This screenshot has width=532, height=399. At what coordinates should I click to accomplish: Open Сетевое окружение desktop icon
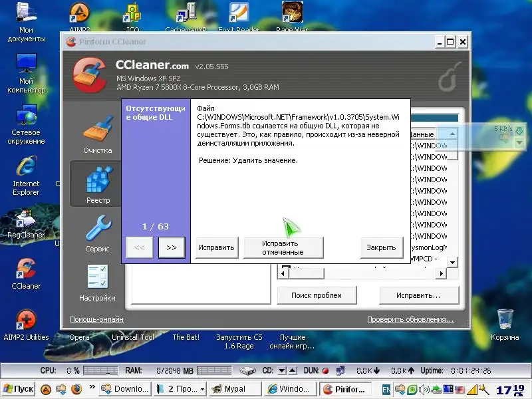pyautogui.click(x=27, y=124)
